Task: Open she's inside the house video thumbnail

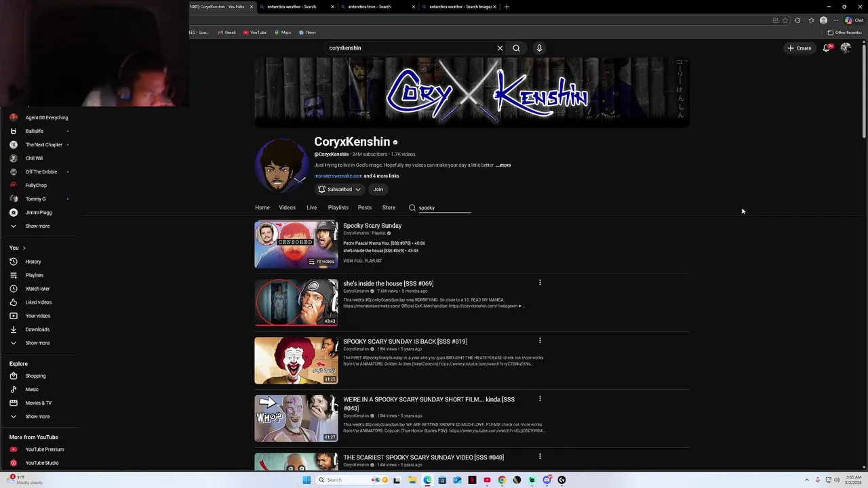Action: [296, 303]
